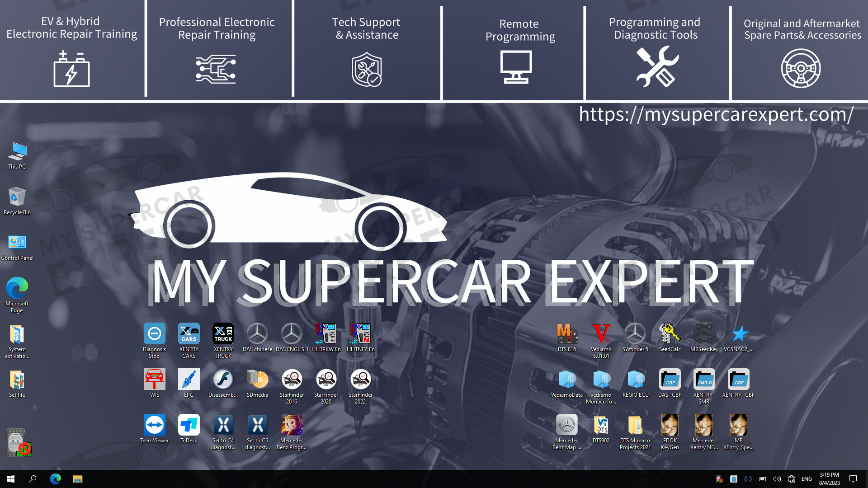
Task: Select the Diagnosis Stop icon
Action: [x=154, y=334]
